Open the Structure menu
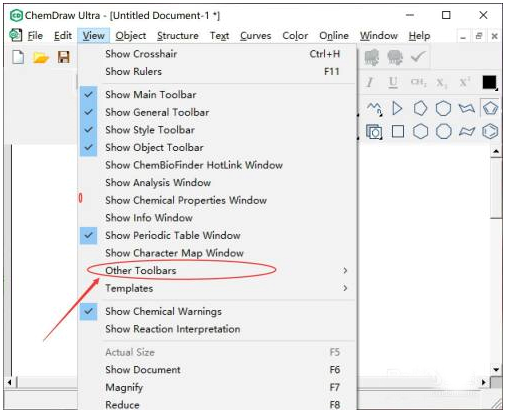The width and height of the screenshot is (508, 413). pos(178,35)
